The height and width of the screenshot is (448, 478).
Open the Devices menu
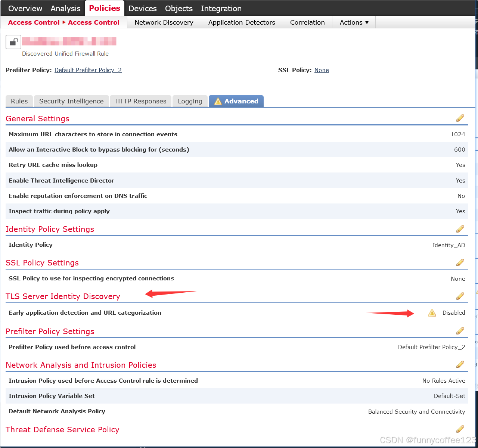(143, 8)
